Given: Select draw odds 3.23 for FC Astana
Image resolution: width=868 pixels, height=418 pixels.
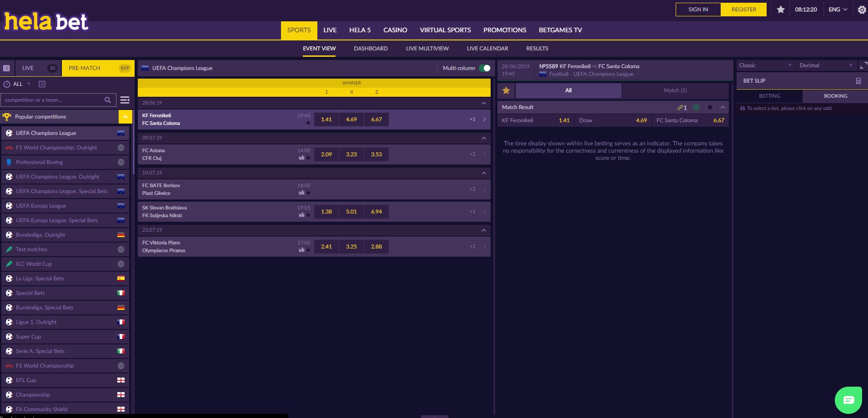Looking at the screenshot, I should [351, 154].
